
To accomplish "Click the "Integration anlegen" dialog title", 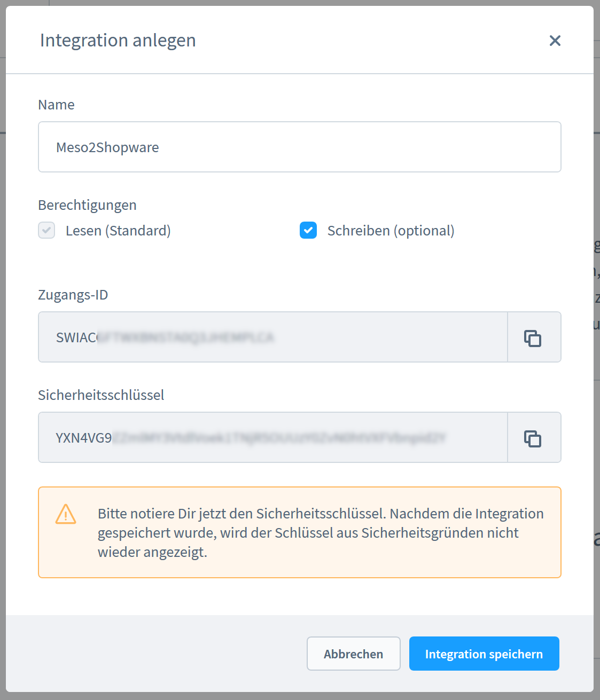I will pyautogui.click(x=118, y=41).
